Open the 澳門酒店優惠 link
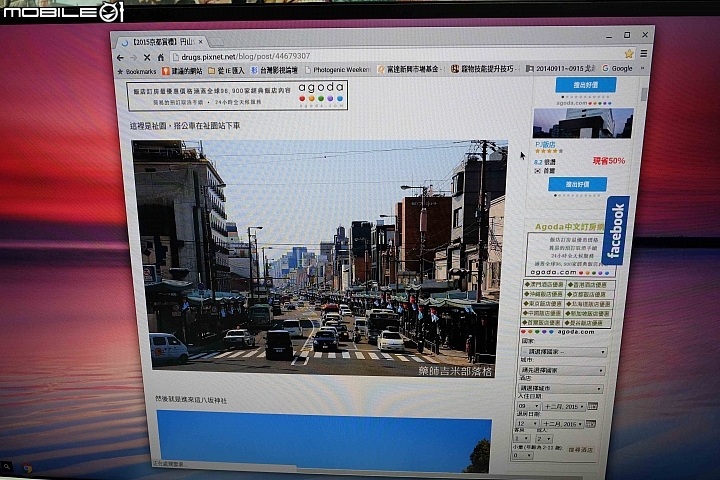The width and height of the screenshot is (720, 480). pos(544,285)
